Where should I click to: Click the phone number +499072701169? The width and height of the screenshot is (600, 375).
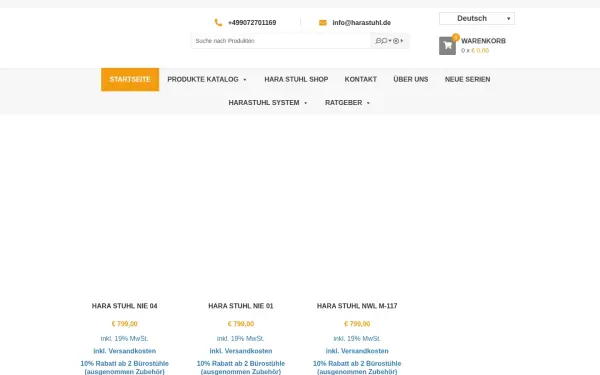pos(252,23)
